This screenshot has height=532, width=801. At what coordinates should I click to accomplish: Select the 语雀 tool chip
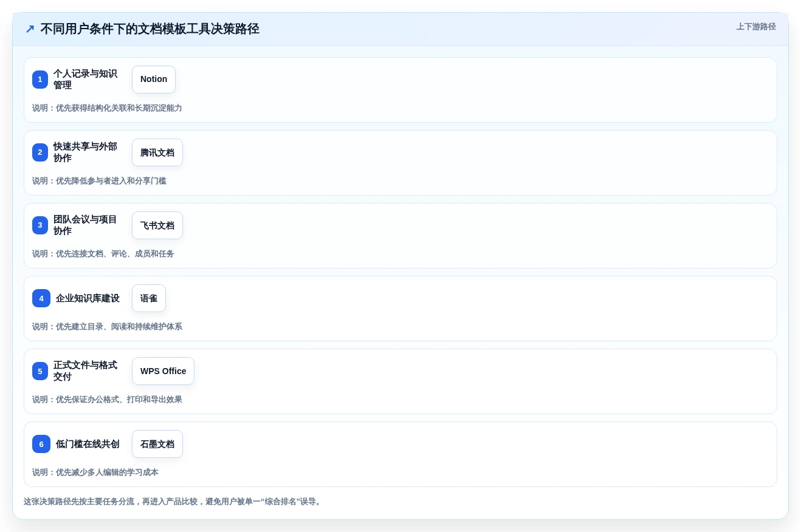[149, 298]
